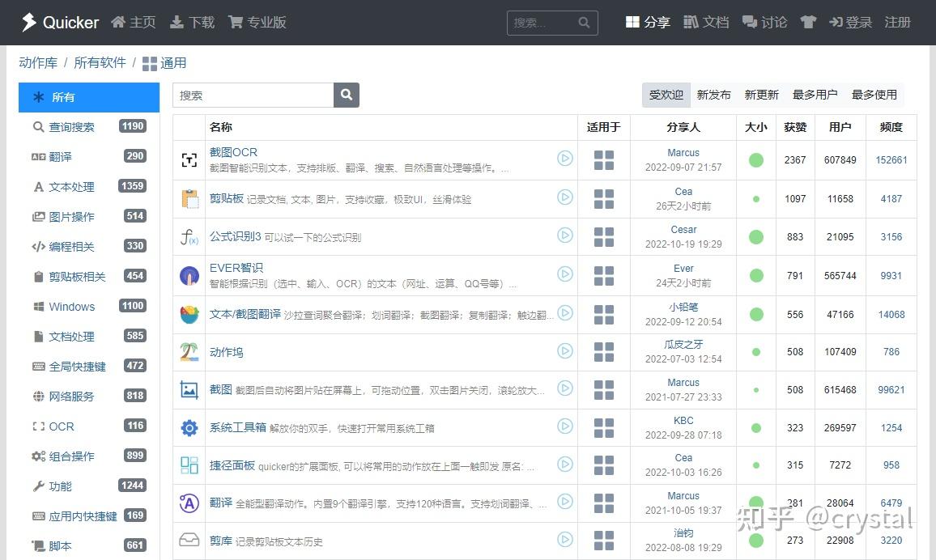This screenshot has height=560, width=936.
Task: Click frequency value 152661
Action: pyautogui.click(x=891, y=160)
